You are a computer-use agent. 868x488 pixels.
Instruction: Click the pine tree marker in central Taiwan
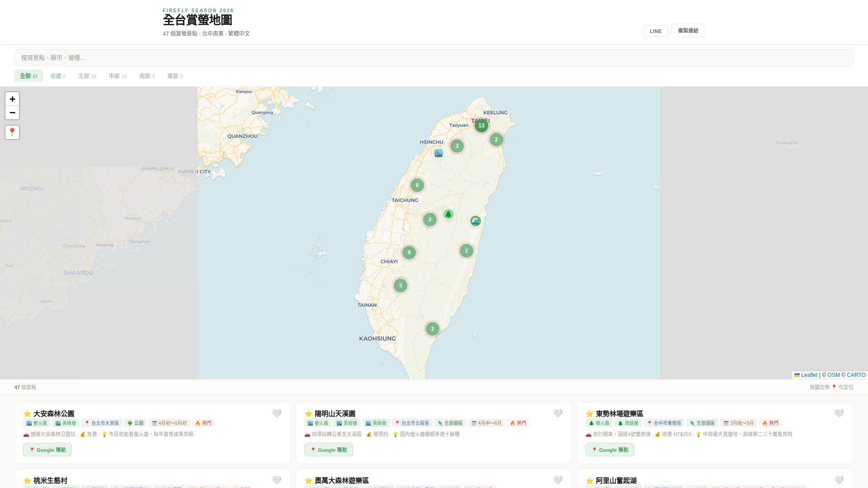click(x=448, y=214)
